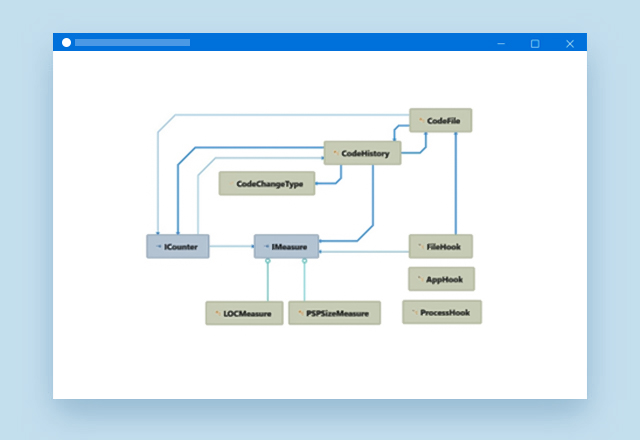Click the interface icon inside IMeasure node
Image resolution: width=640 pixels, height=440 pixels.
pos(265,246)
